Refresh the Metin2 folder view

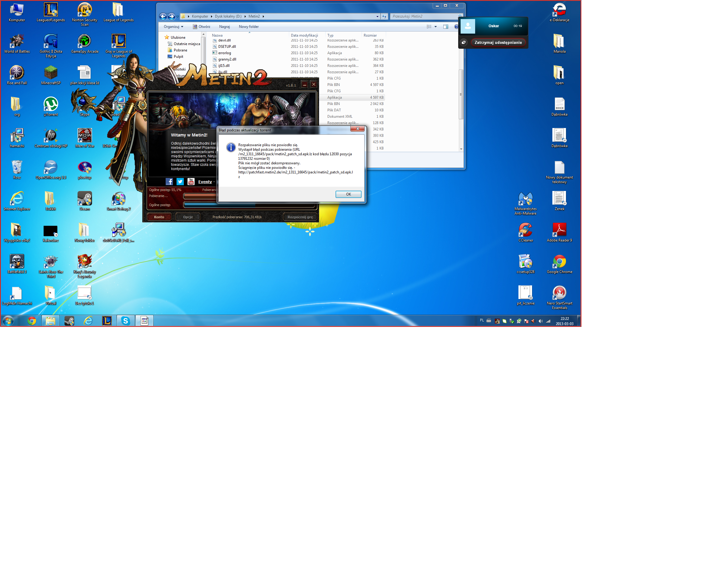[384, 16]
